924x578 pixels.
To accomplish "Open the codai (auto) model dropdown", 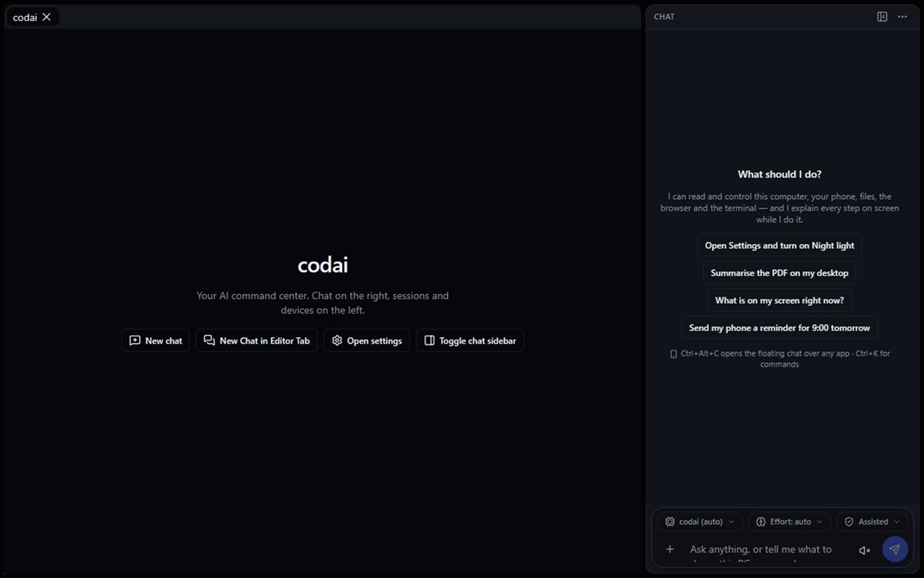I will pos(700,521).
